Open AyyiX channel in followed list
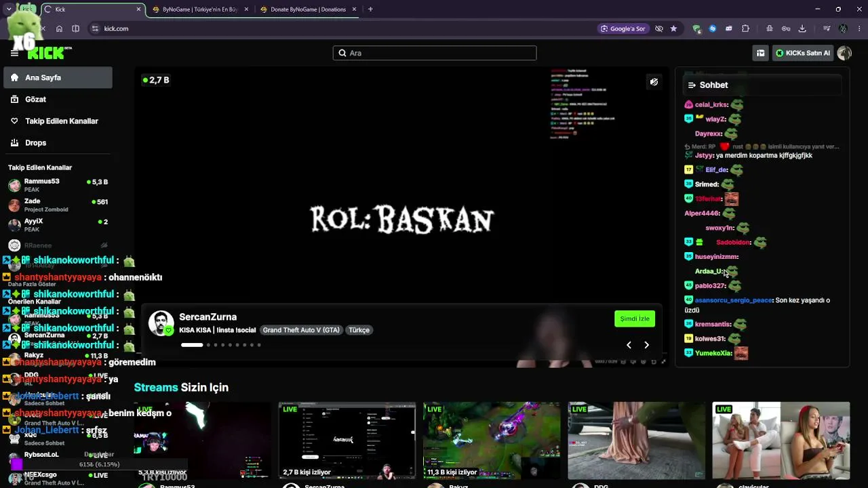Viewport: 868px width, 488px height. (x=58, y=224)
